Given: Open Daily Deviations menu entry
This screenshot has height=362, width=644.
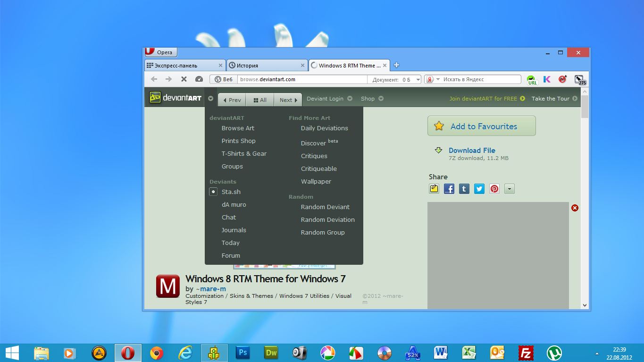Looking at the screenshot, I should tap(324, 128).
